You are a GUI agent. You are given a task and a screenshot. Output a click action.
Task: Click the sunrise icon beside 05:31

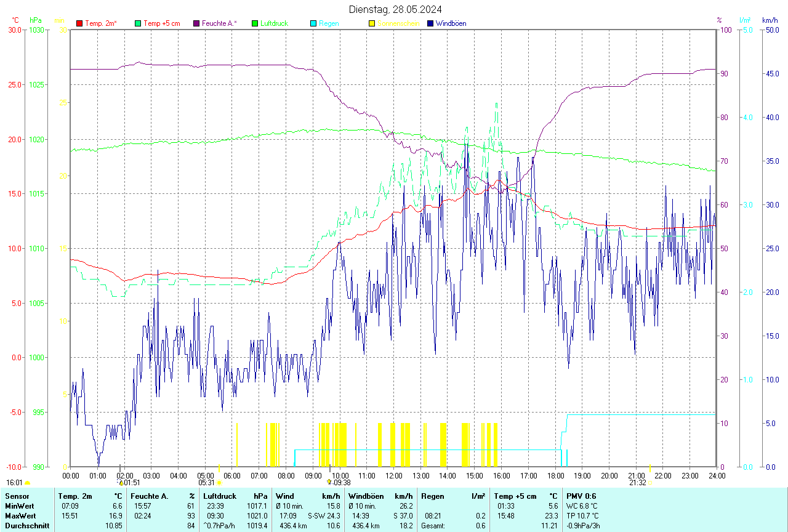pyautogui.click(x=219, y=483)
